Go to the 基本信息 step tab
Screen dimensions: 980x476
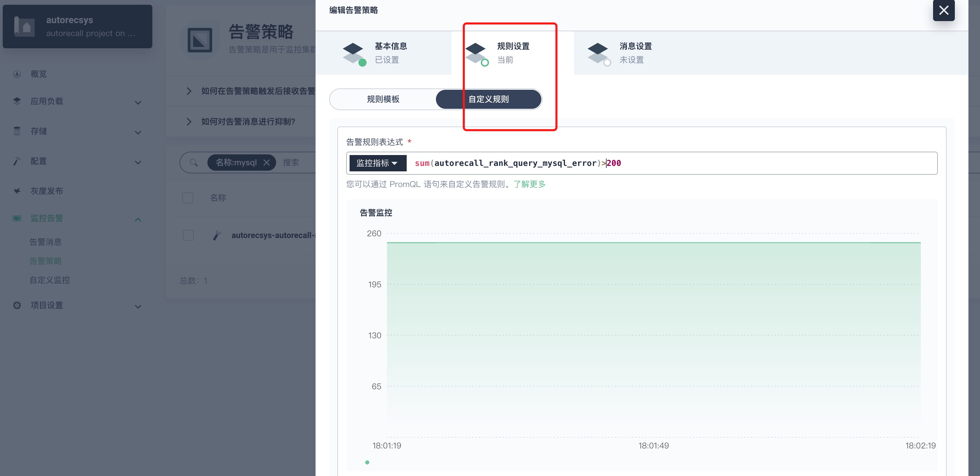384,53
